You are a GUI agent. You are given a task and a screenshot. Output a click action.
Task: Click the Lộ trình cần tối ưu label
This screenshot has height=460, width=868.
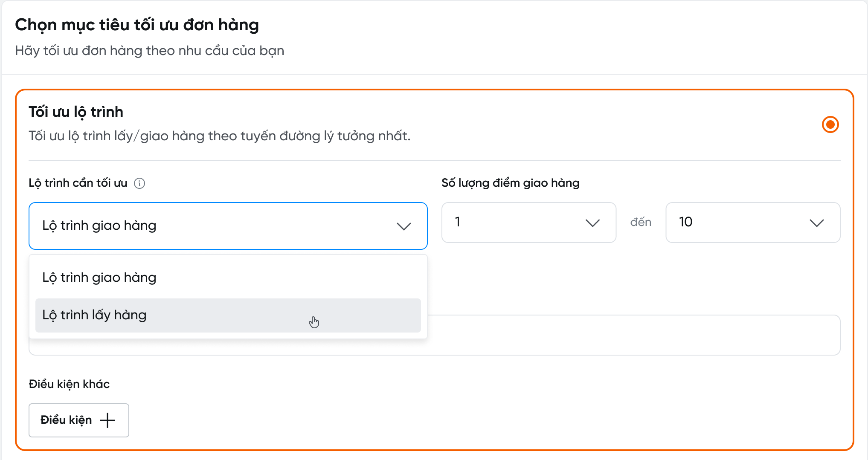point(78,183)
